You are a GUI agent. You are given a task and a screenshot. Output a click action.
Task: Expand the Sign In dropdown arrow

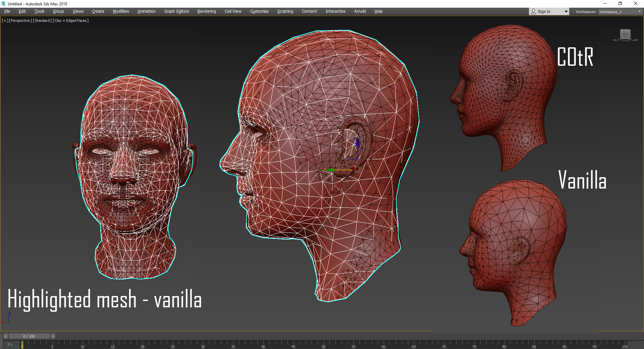pos(566,11)
